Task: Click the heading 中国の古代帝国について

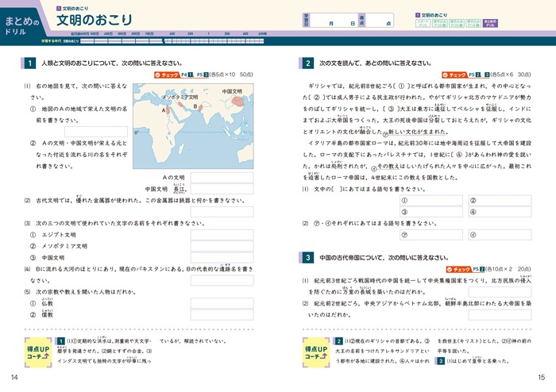Action: 384,258
